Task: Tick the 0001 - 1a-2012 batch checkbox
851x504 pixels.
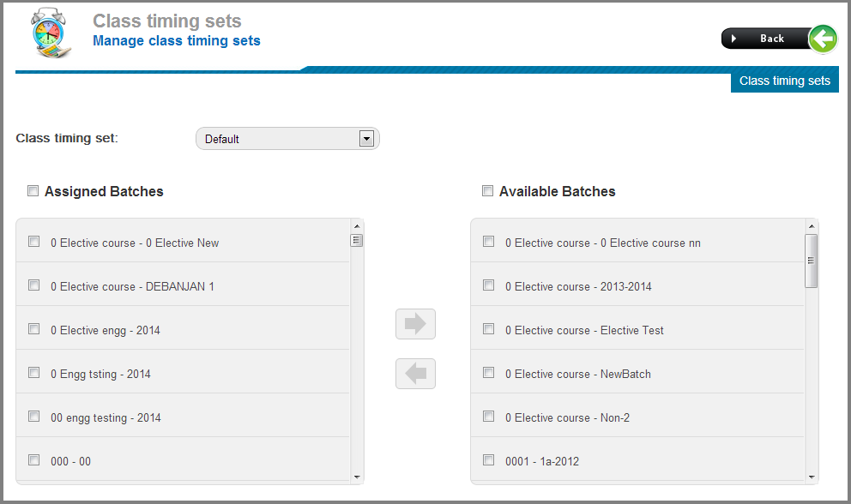Action: tap(489, 460)
